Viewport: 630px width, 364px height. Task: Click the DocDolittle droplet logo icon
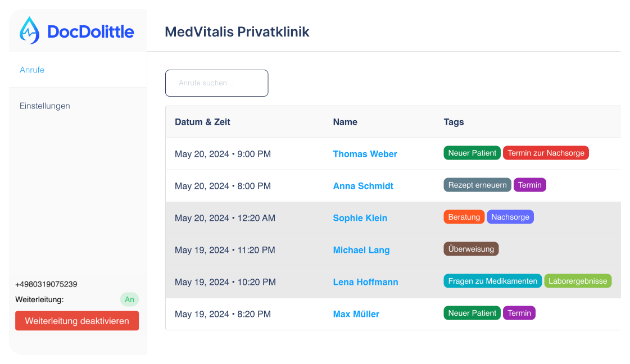pyautogui.click(x=30, y=31)
